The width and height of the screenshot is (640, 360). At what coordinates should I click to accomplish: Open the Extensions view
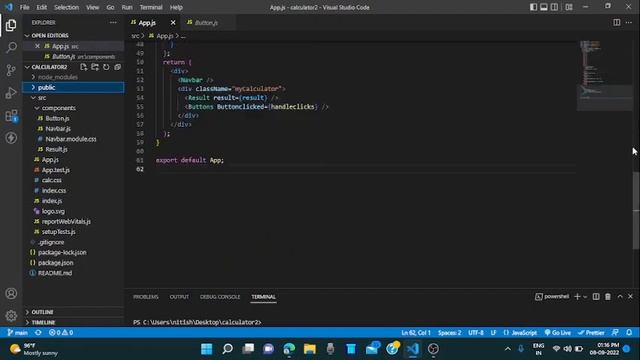[x=11, y=116]
